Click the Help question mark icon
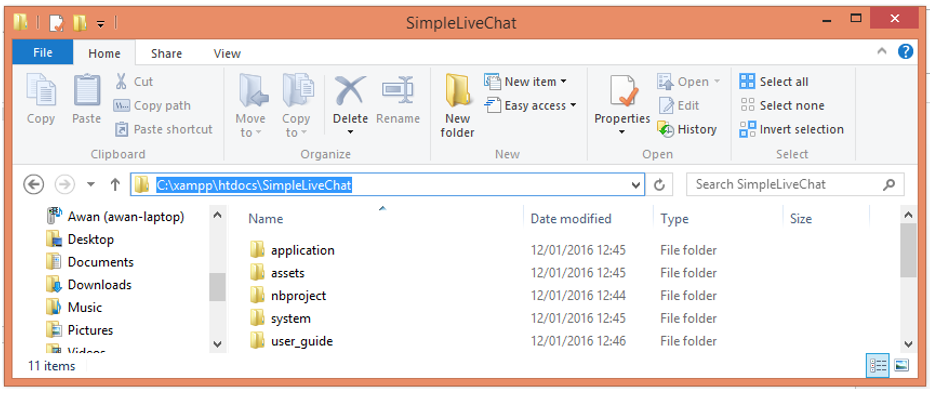The width and height of the screenshot is (936, 393). click(905, 51)
